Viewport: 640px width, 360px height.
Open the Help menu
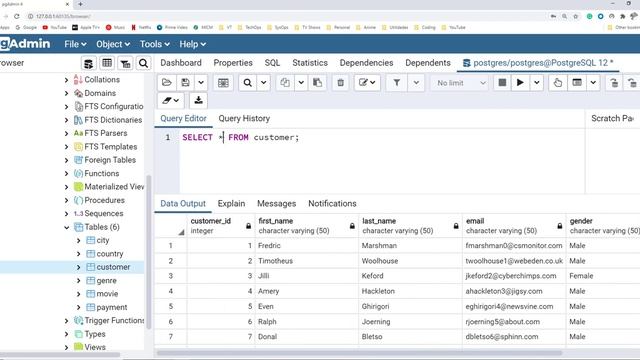pyautogui.click(x=193, y=44)
